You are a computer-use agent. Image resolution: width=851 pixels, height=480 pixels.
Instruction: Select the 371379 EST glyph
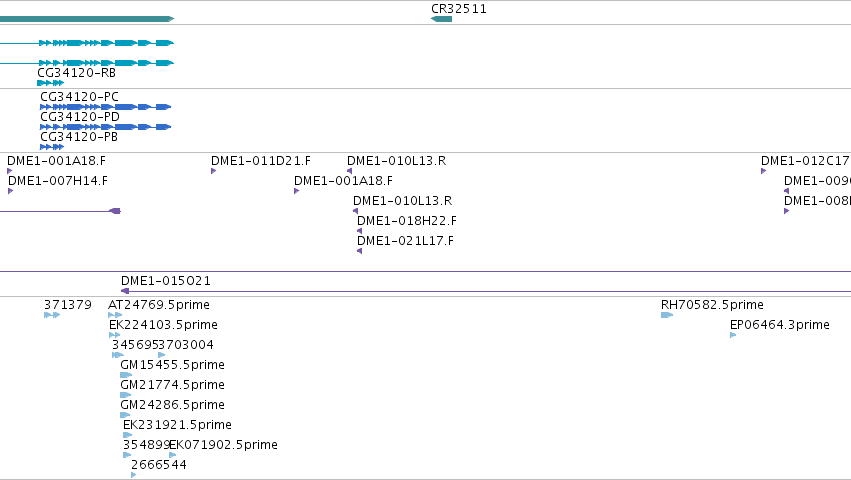pyautogui.click(x=52, y=315)
